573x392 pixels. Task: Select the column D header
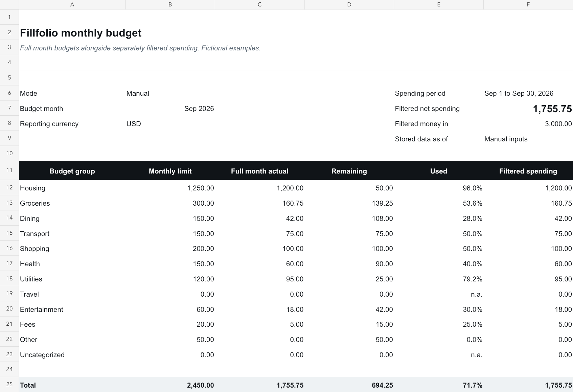point(349,5)
